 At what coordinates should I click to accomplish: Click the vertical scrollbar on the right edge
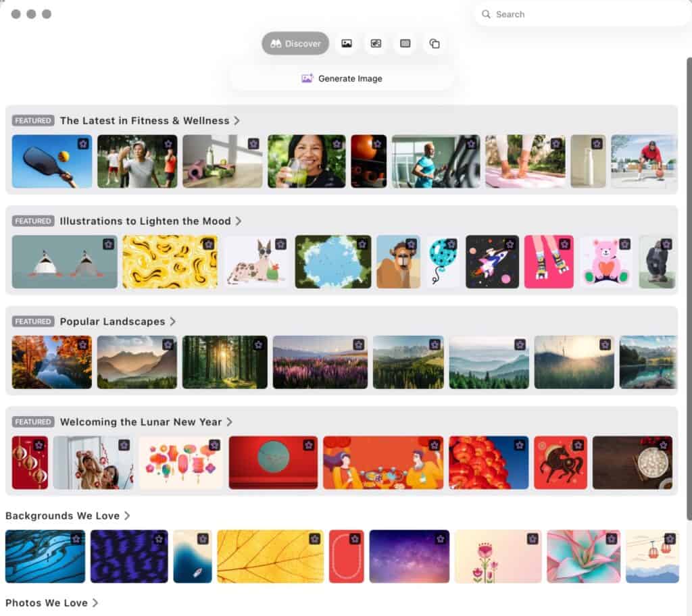(x=689, y=284)
